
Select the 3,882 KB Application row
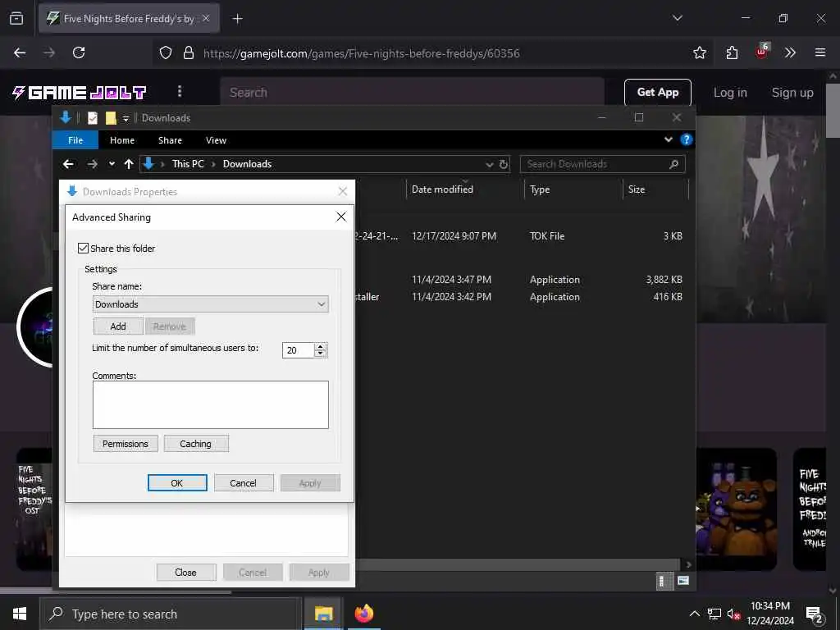521,279
